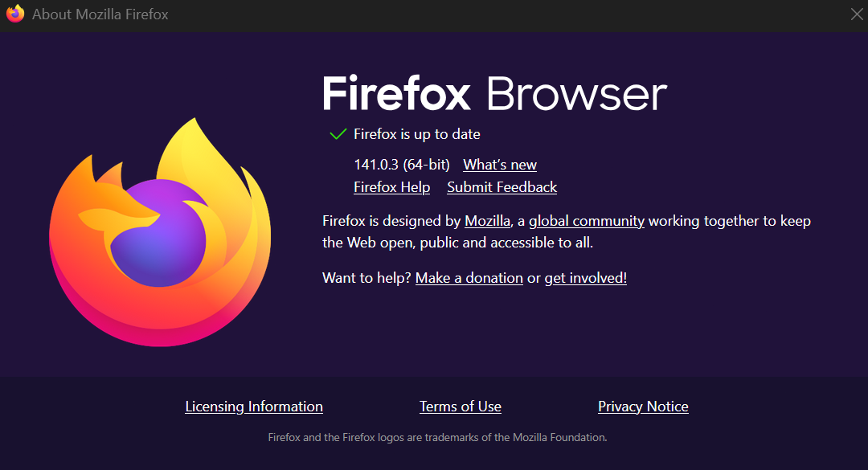Click the green up-to-date checkmark icon
Screen dimensions: 868x470
click(338, 134)
